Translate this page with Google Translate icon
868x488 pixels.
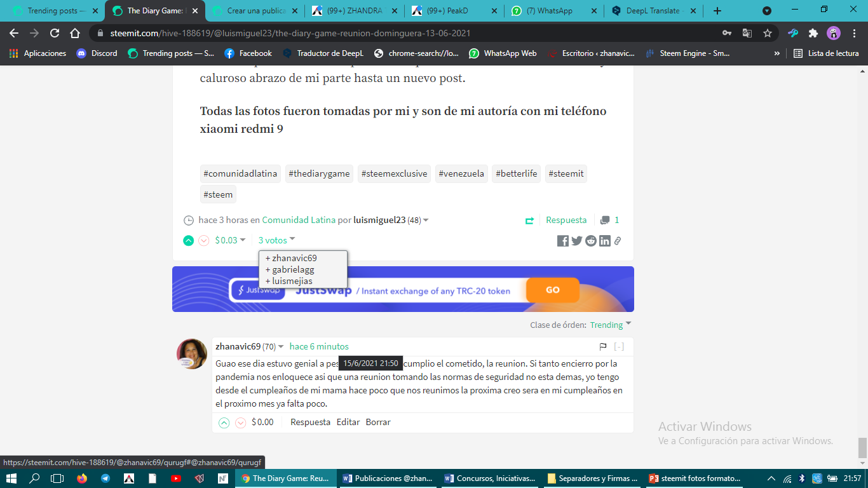[747, 33]
